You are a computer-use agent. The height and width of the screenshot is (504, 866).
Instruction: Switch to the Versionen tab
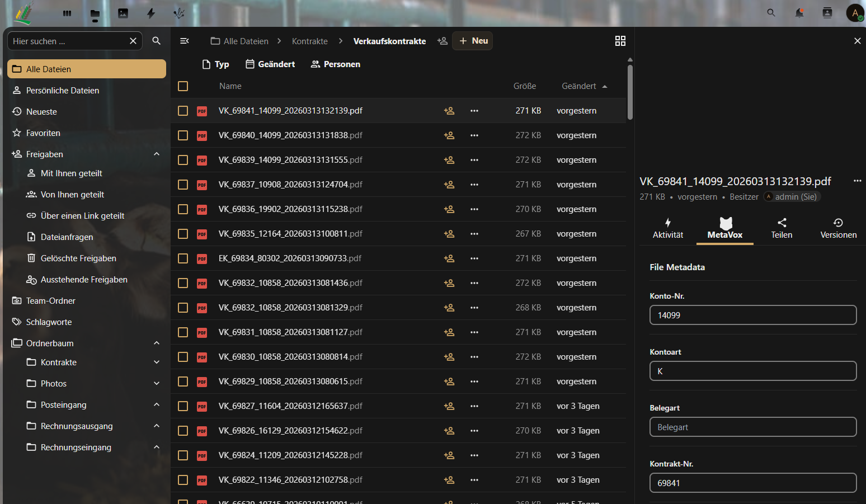tap(838, 228)
